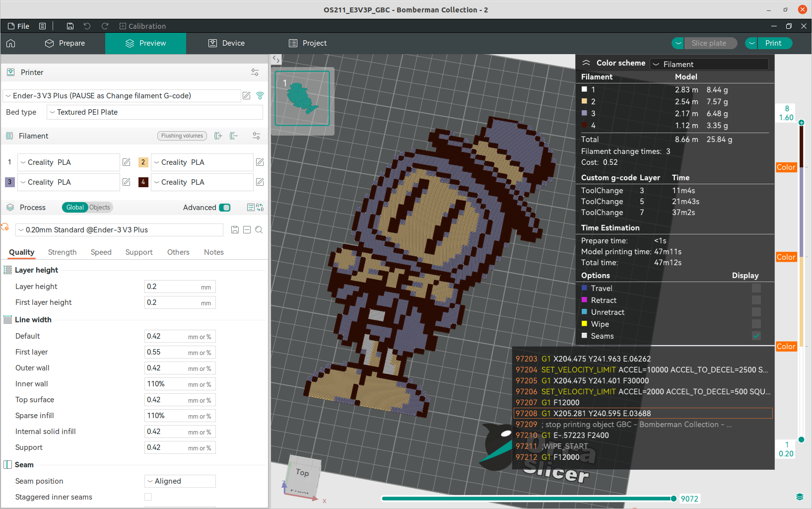The width and height of the screenshot is (812, 509).
Task: Edit the filament 2 preset
Action: click(260, 162)
